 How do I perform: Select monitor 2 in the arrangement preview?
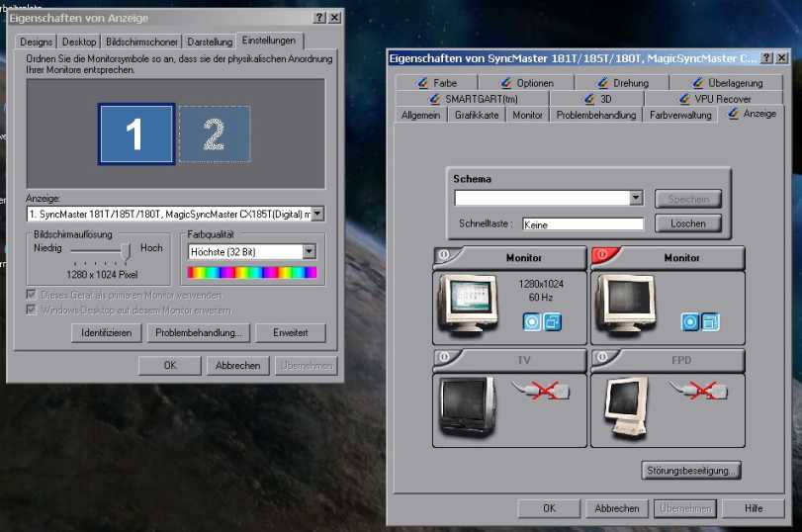(x=214, y=133)
